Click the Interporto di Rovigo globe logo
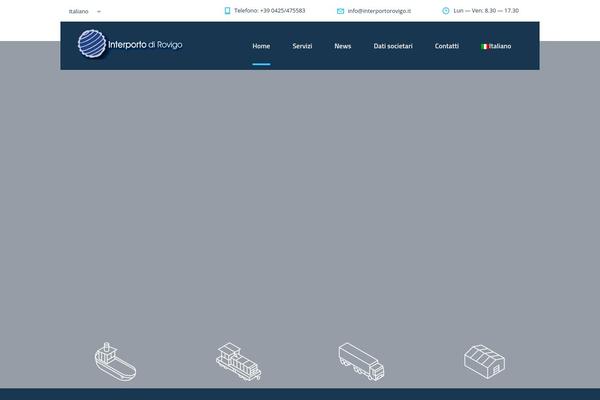 click(92, 44)
